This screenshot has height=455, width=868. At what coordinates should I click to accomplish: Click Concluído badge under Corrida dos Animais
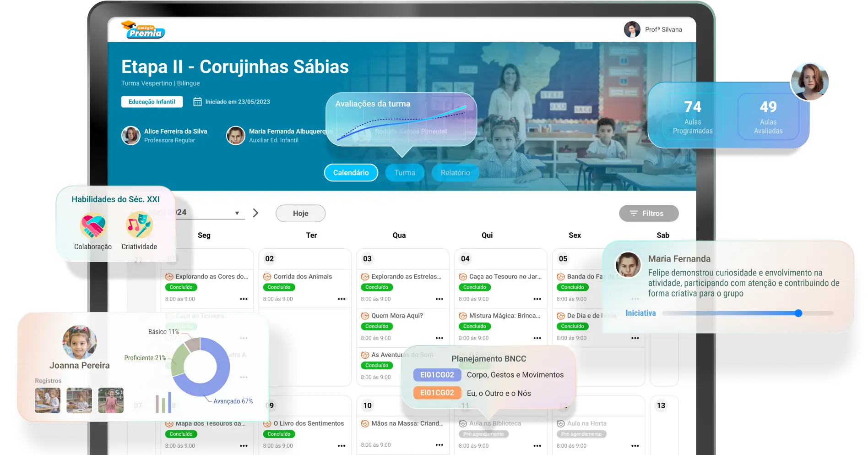(x=279, y=287)
